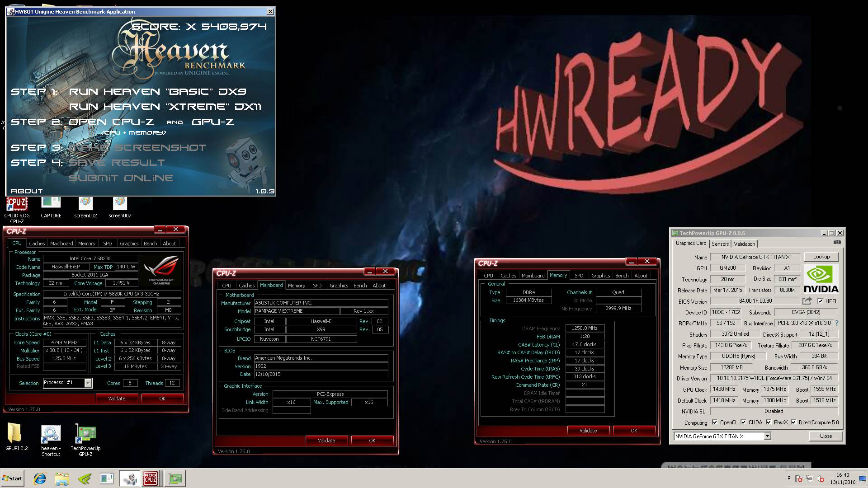Viewport: 868px width, 488px height.
Task: Click Validate in the CPU-Z Memory window
Action: coord(588,431)
